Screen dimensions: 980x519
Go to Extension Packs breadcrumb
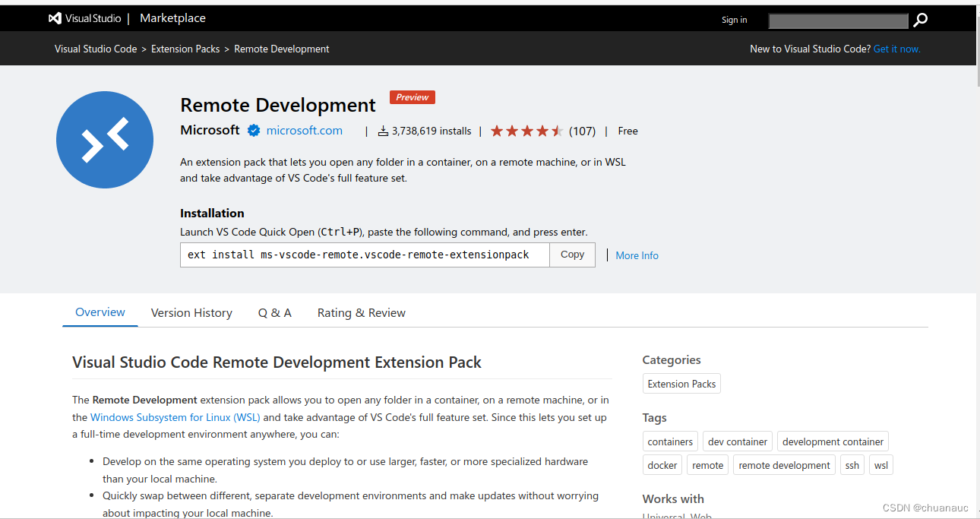[185, 49]
